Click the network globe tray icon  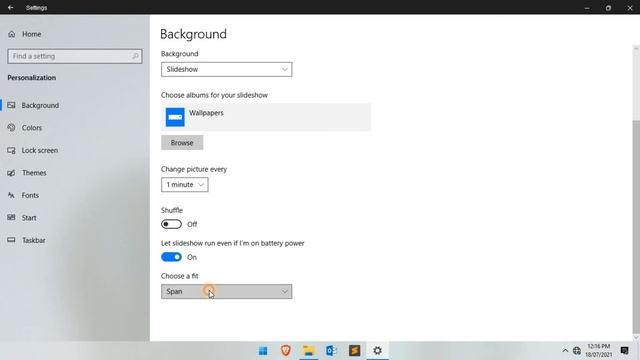point(577,351)
